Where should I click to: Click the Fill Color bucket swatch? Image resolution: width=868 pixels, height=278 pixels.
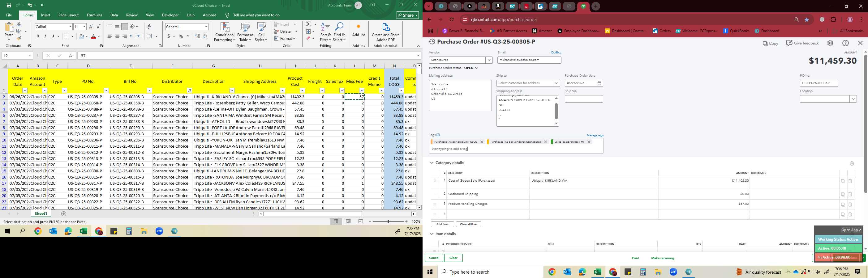click(x=81, y=36)
